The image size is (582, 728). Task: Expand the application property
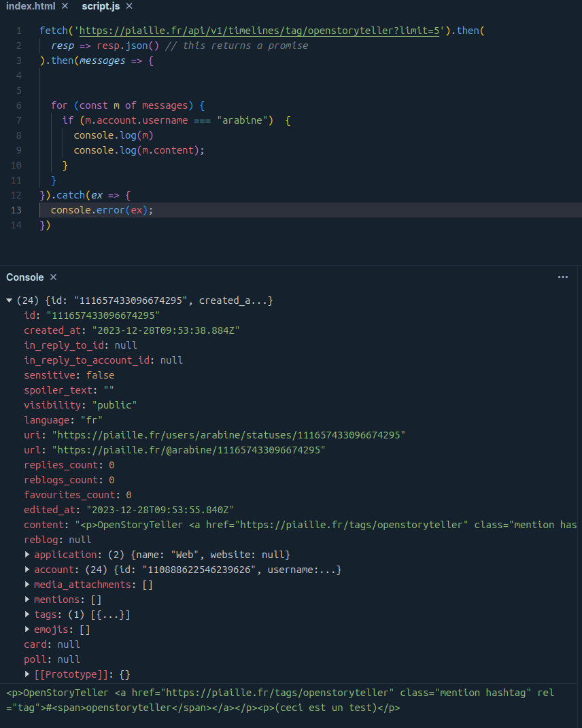click(27, 555)
